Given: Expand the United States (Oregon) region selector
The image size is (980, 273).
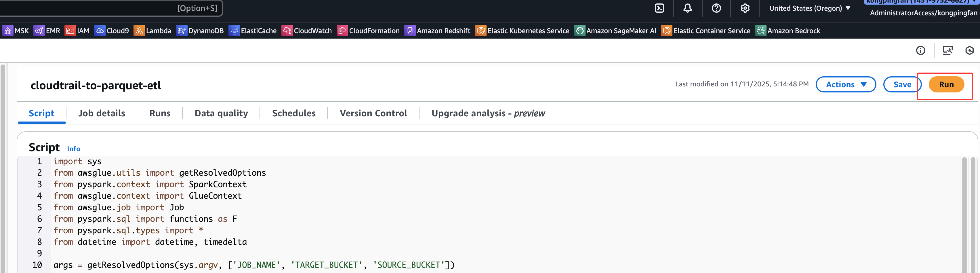Looking at the screenshot, I should click(x=809, y=8).
